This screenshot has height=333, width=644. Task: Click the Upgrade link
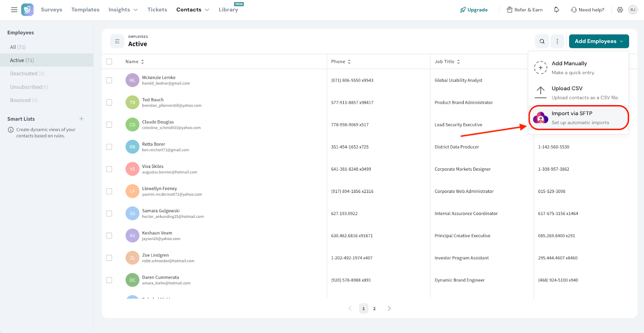474,10
